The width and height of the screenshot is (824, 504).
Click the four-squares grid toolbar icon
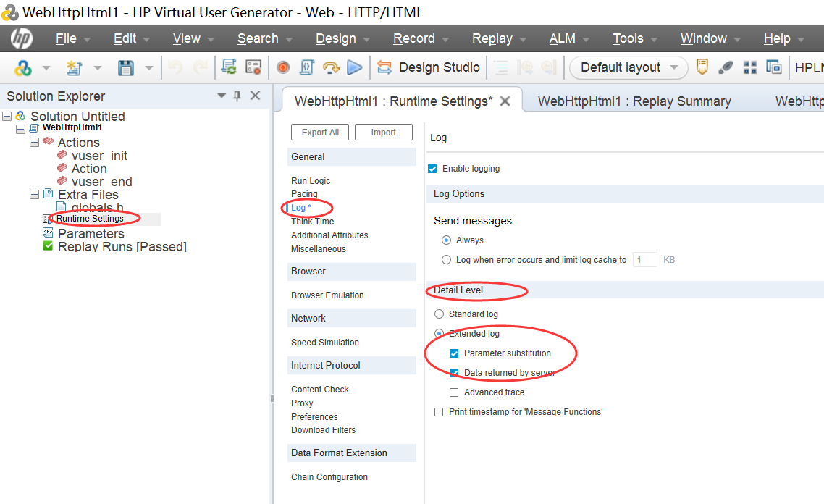coord(750,67)
